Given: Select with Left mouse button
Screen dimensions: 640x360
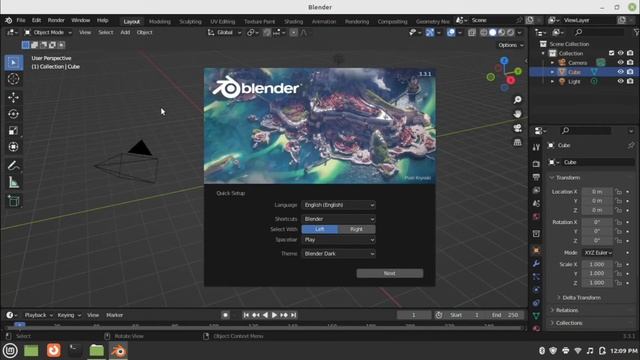Looking at the screenshot, I should (x=320, y=229).
